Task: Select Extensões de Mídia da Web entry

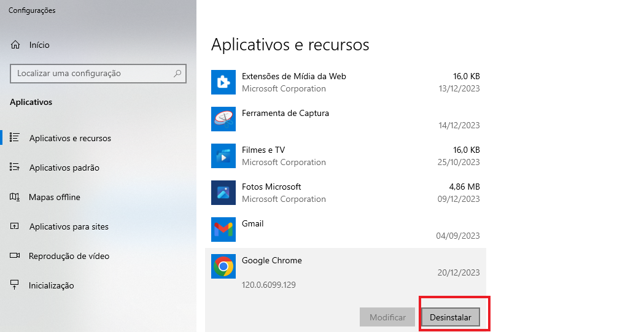Action: tap(346, 82)
